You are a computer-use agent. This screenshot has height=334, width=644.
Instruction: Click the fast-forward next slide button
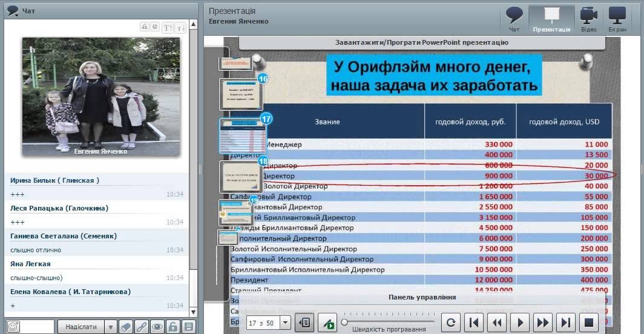[542, 323]
